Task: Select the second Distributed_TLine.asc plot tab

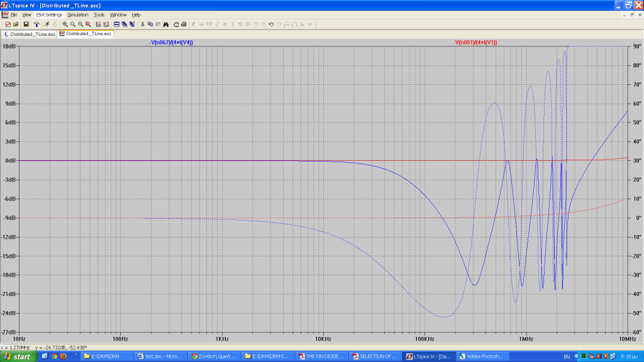Action: point(86,34)
